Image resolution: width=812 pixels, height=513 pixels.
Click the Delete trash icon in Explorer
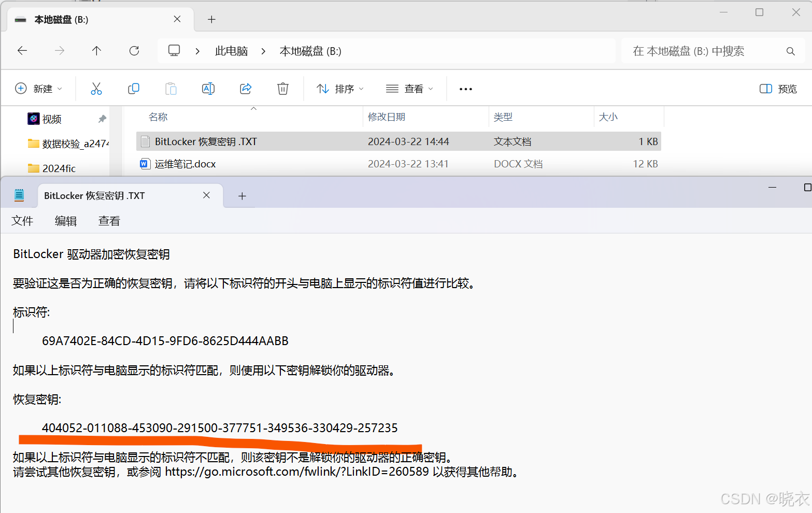point(283,89)
